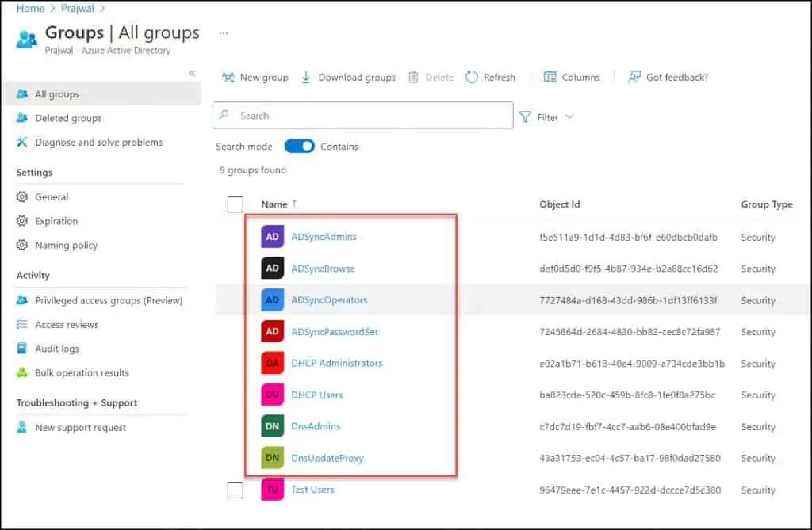Screen dimensions: 812x530
Task: Click the Refresh circular arrow icon
Action: (x=471, y=77)
